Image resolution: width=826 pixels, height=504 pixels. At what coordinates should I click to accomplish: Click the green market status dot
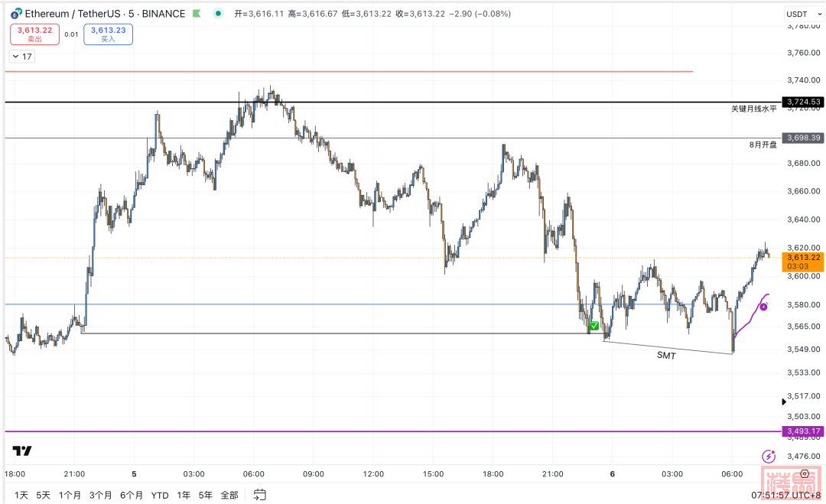[219, 14]
